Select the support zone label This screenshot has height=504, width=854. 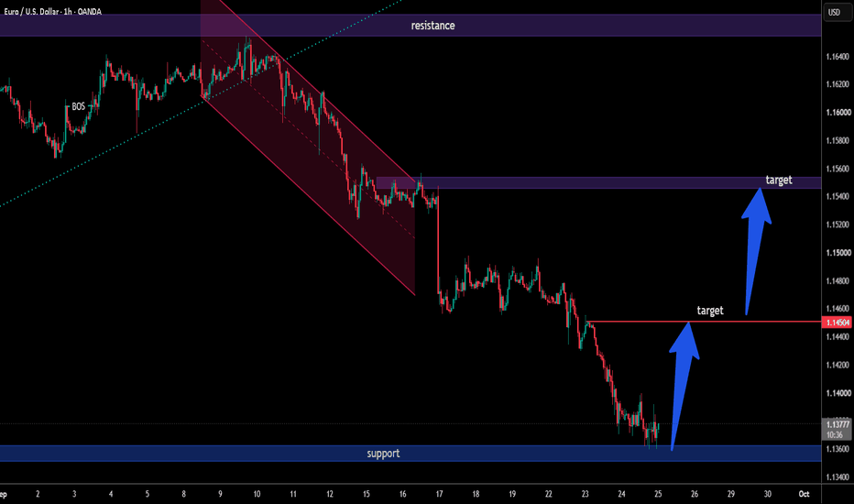tap(383, 454)
